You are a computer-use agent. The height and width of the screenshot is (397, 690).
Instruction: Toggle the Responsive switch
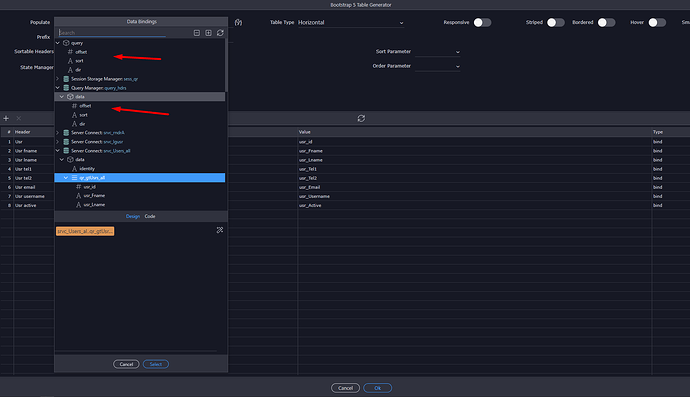(482, 22)
